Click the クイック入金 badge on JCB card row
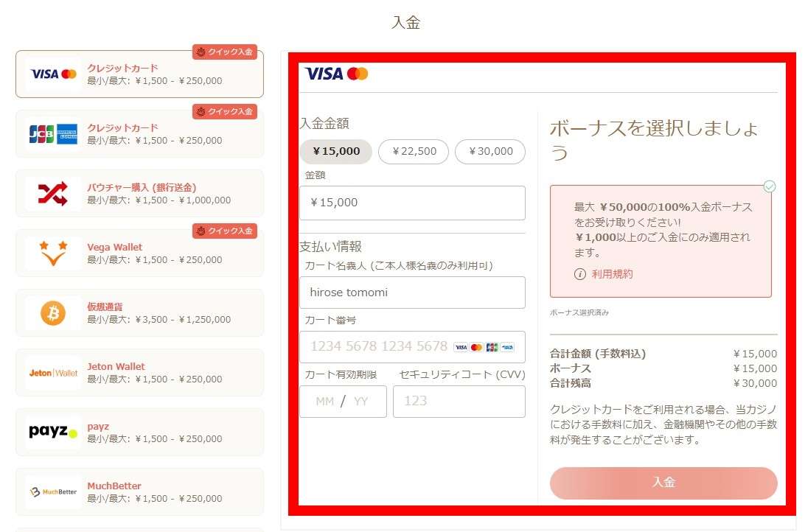This screenshot has width=805, height=532. [225, 111]
